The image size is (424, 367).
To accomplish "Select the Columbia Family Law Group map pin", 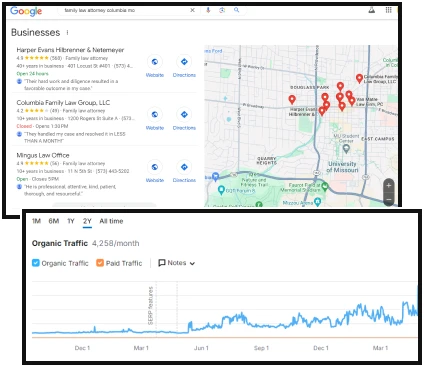I will click(359, 78).
